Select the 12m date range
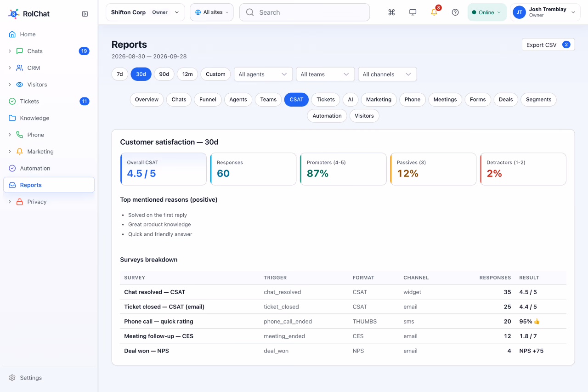588x392 pixels. [187, 74]
